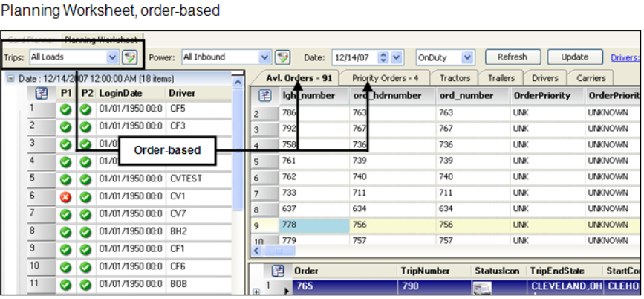Select the highlighted cell 778
This screenshot has width=644, height=299.
pyautogui.click(x=315, y=225)
